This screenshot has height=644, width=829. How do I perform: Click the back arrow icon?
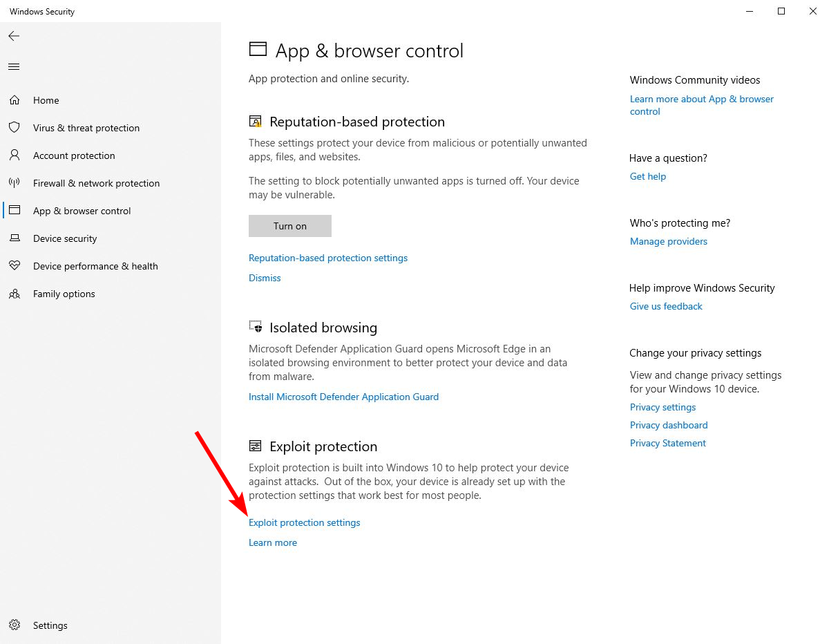(x=14, y=36)
